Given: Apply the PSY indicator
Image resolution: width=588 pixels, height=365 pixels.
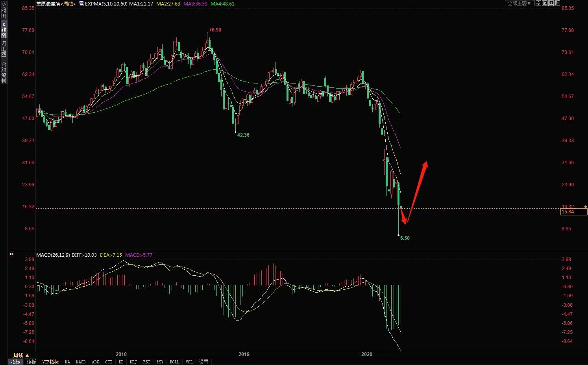Looking at the screenshot, I should [x=160, y=362].
